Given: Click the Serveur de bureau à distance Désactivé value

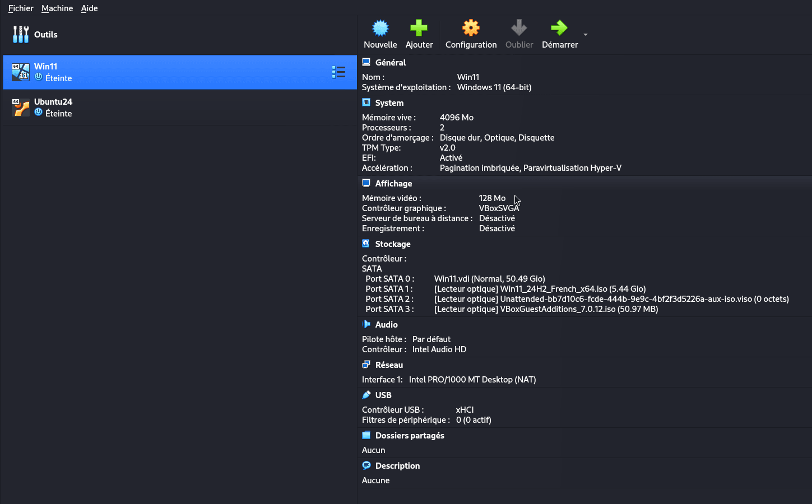Looking at the screenshot, I should 497,218.
